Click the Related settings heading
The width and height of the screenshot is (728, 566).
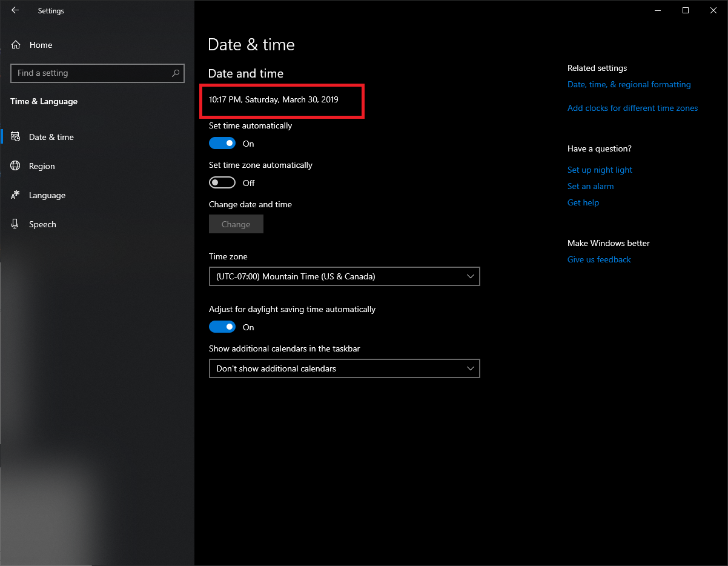(x=597, y=68)
